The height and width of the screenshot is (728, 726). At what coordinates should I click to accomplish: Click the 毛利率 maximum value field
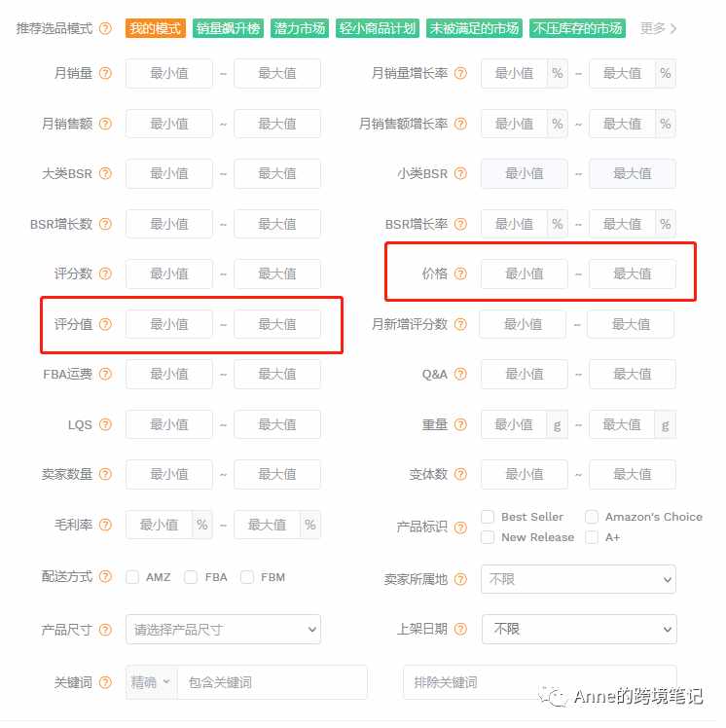[267, 525]
